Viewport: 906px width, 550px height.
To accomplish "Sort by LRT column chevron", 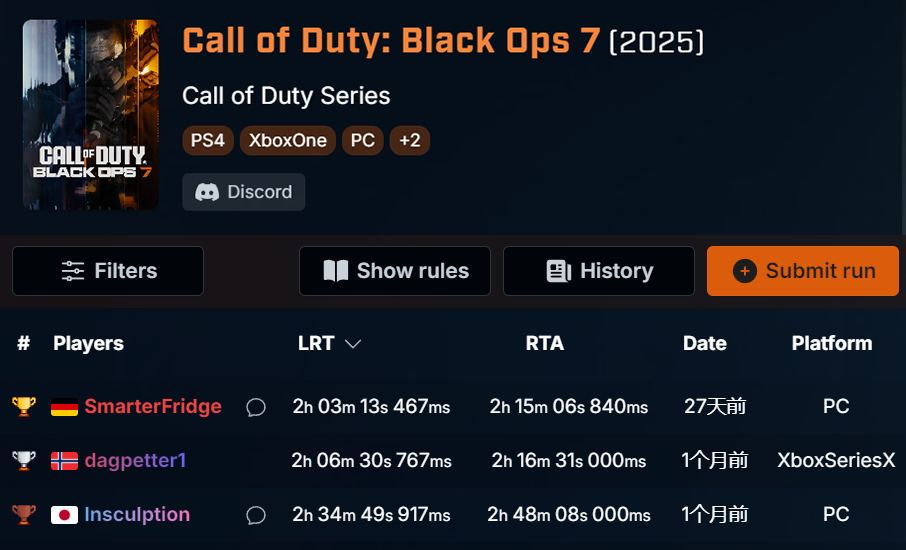I will [353, 344].
